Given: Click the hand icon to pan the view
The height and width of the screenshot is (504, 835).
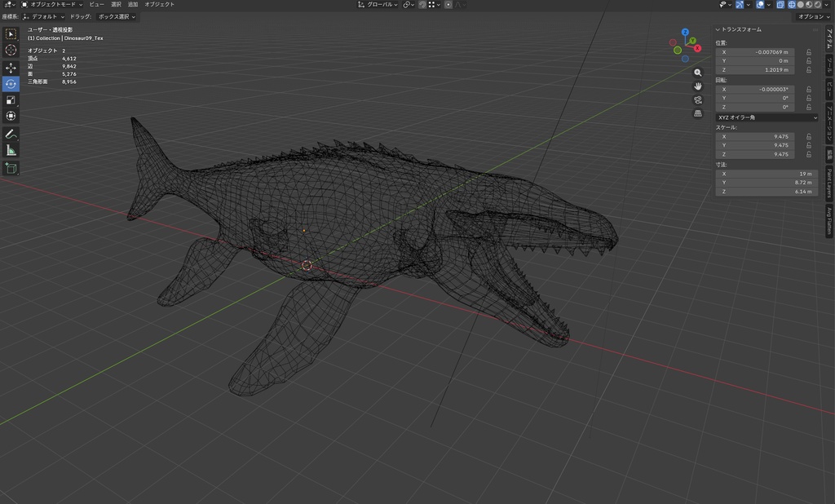Looking at the screenshot, I should coord(698,87).
